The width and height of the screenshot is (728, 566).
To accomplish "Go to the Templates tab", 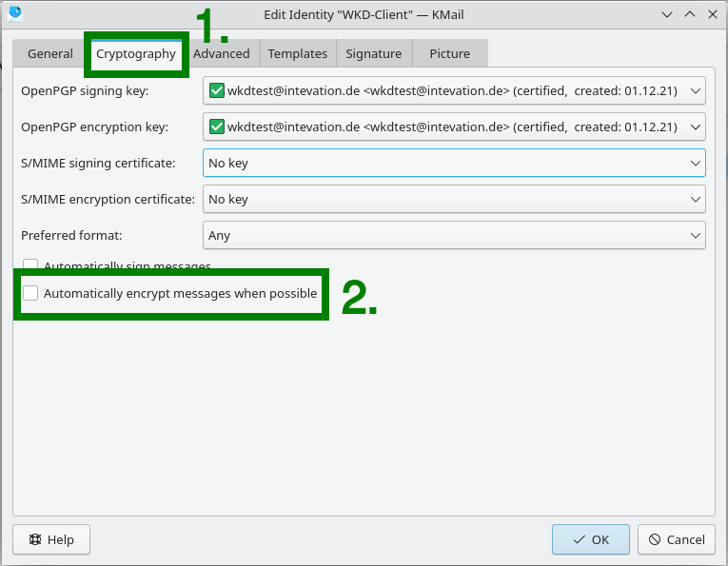I will [297, 54].
